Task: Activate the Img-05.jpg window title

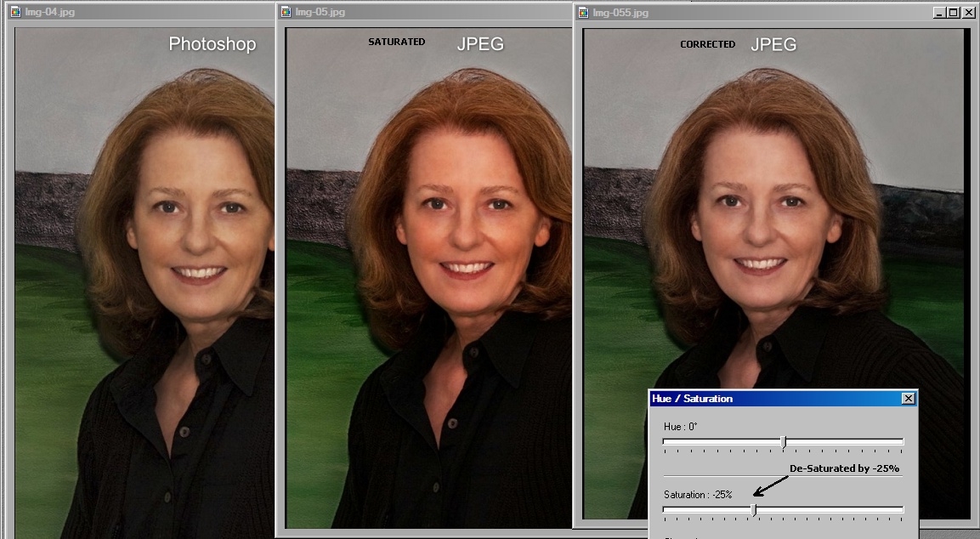Action: (x=320, y=12)
